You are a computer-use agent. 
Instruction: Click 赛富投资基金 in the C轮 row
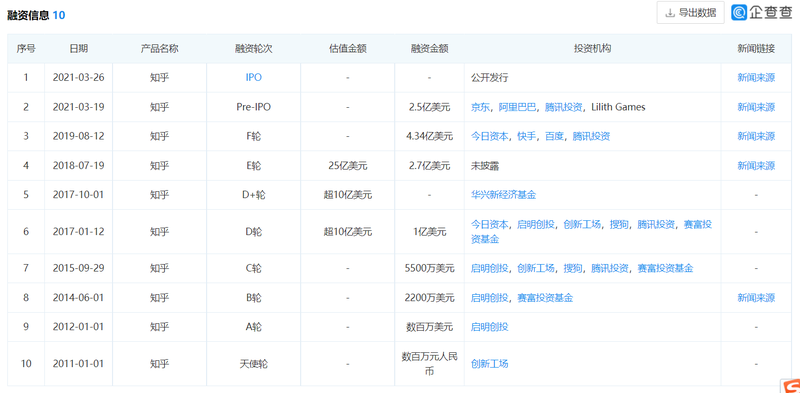665,268
